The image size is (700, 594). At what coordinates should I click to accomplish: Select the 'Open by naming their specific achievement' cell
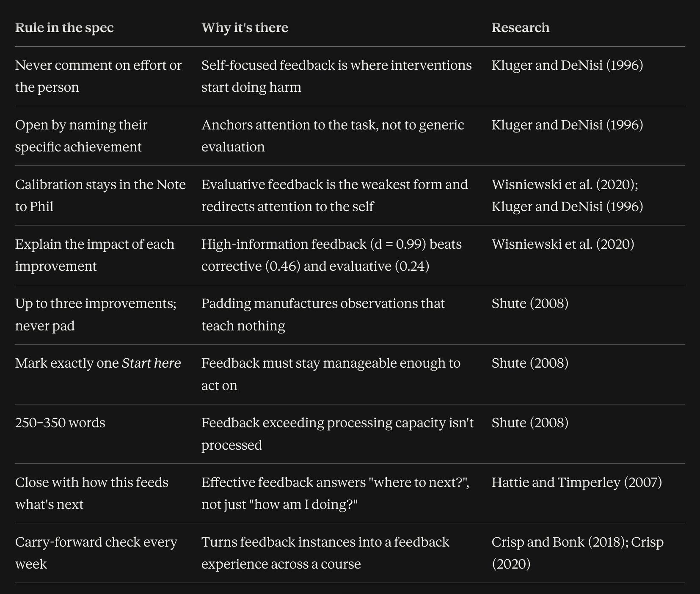(81, 136)
